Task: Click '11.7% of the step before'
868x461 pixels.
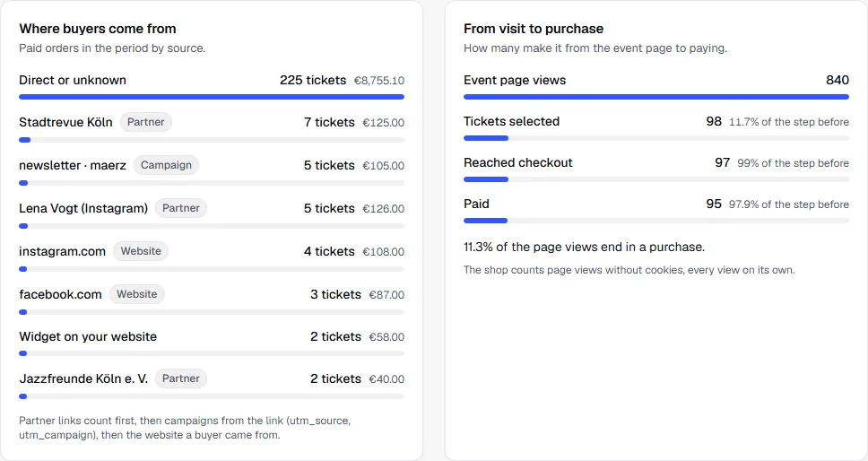Action: [x=789, y=122]
